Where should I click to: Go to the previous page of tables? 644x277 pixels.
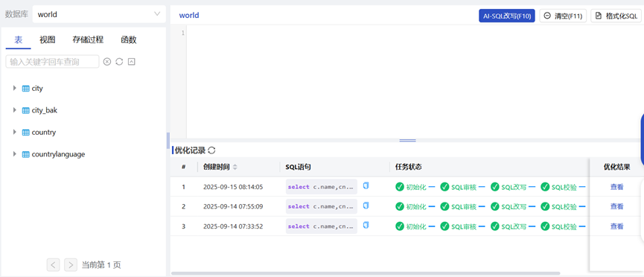pyautogui.click(x=53, y=265)
